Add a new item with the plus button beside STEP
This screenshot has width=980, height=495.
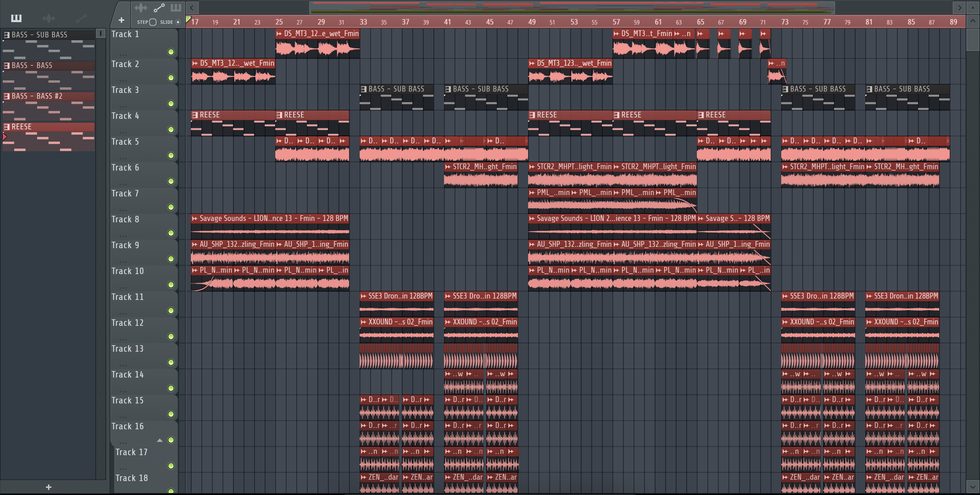pos(121,20)
